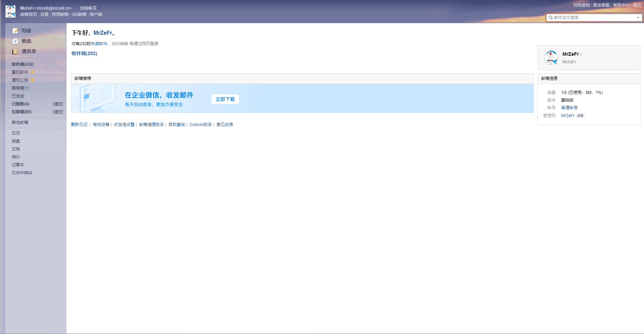Open 通讯录 address book label

pyautogui.click(x=29, y=51)
